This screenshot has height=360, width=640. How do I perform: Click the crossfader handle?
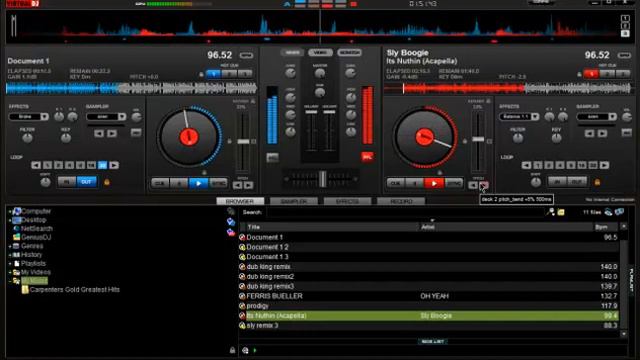(322, 179)
